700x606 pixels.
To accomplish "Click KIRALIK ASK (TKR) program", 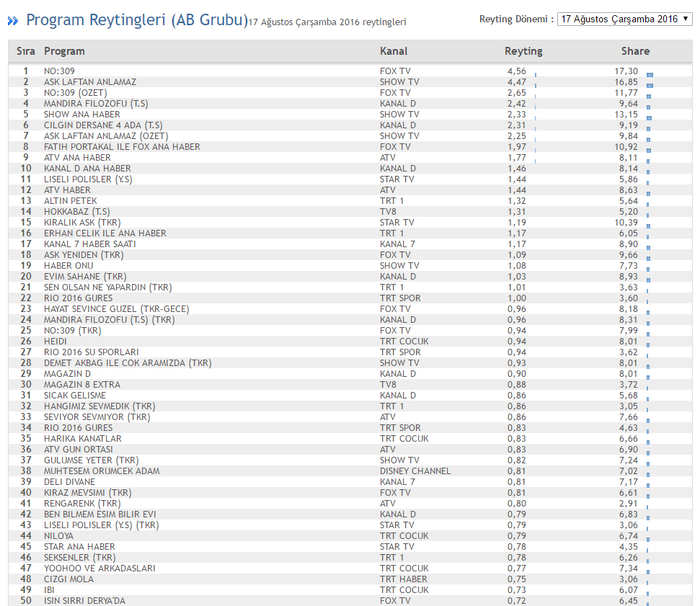I will point(82,222).
